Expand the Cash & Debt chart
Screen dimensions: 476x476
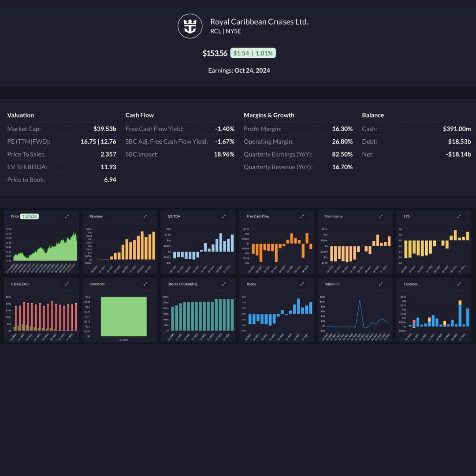(67, 284)
